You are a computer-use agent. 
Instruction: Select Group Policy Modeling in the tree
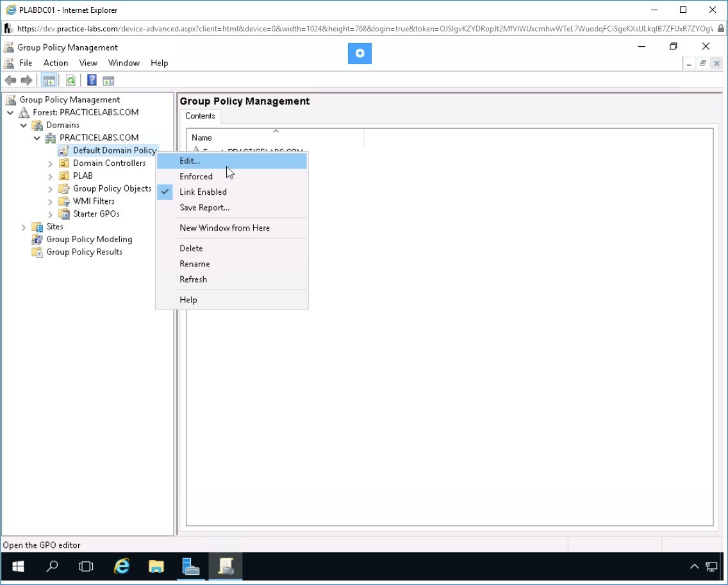(89, 239)
